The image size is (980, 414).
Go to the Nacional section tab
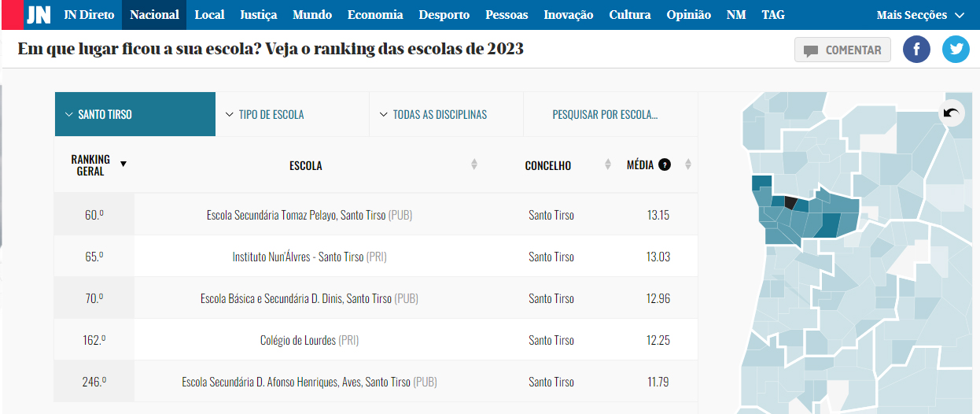(x=155, y=15)
